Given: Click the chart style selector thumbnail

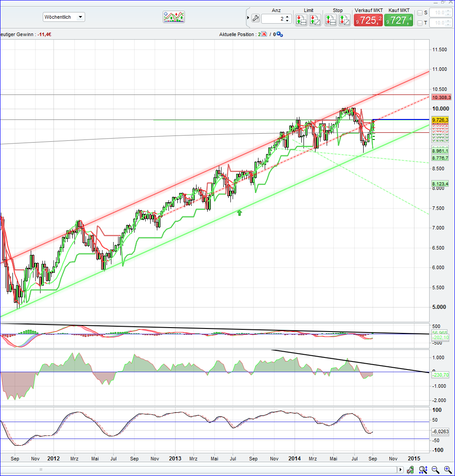Looking at the screenshot, I should coord(174,16).
